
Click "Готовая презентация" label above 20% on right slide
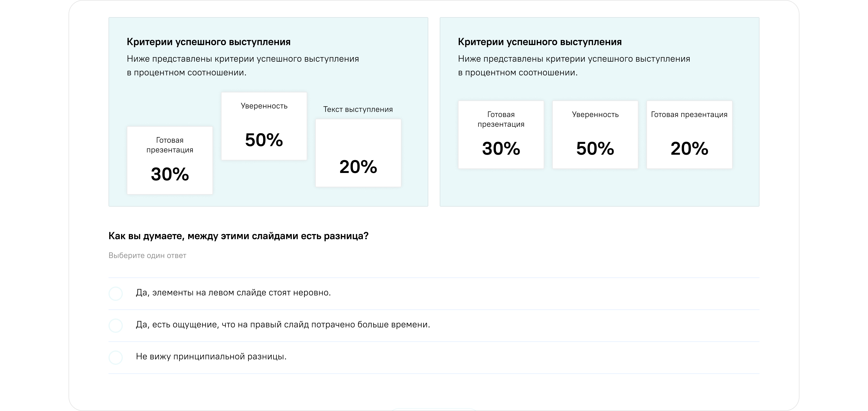689,114
